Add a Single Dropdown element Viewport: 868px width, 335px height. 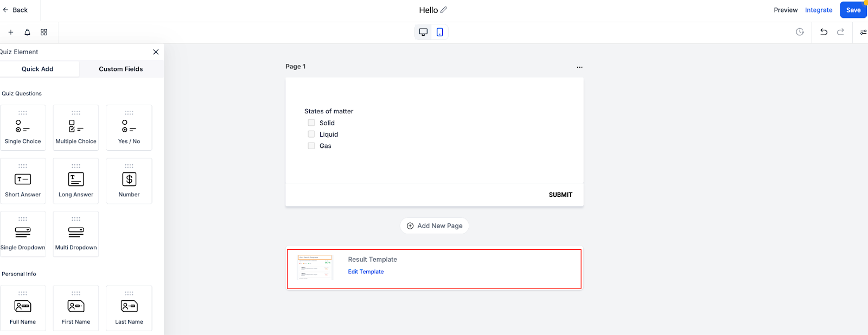[23, 234]
